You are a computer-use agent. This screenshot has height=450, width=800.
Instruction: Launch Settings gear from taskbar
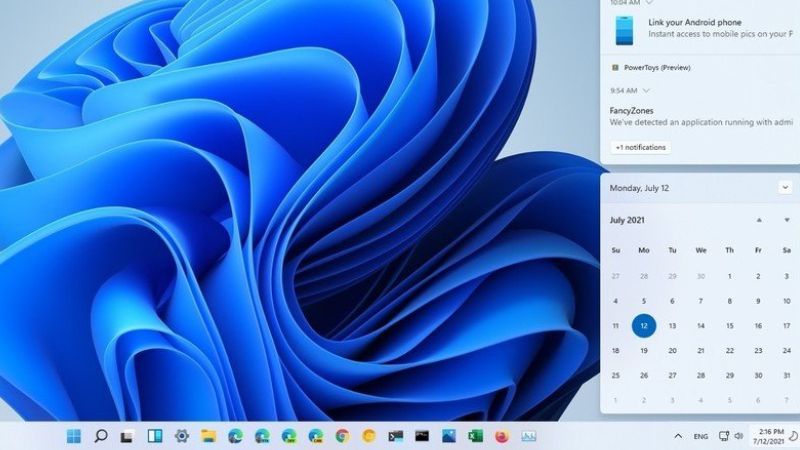point(182,436)
